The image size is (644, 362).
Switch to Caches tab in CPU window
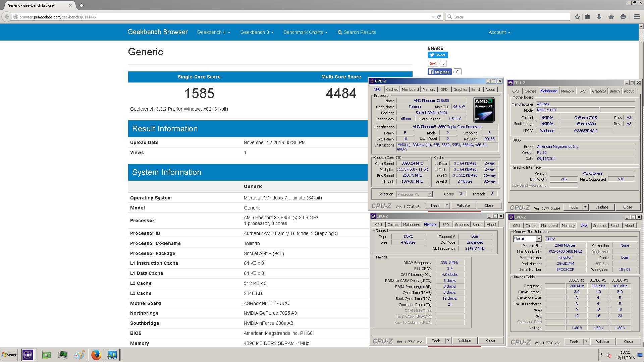tap(392, 89)
